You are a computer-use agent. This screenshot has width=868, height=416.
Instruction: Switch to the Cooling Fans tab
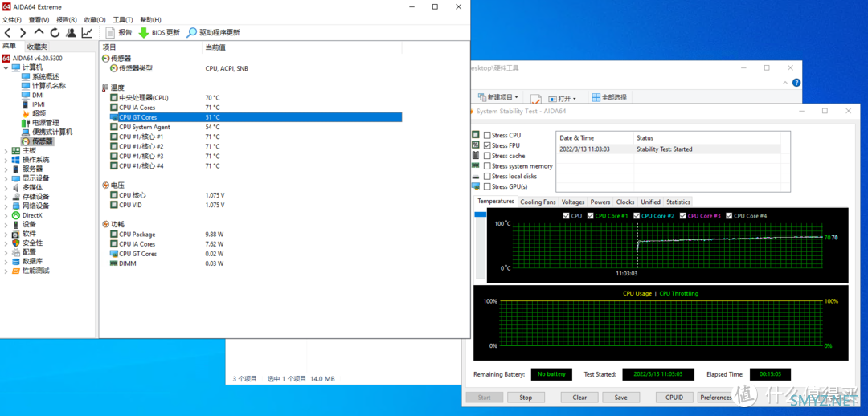point(538,202)
